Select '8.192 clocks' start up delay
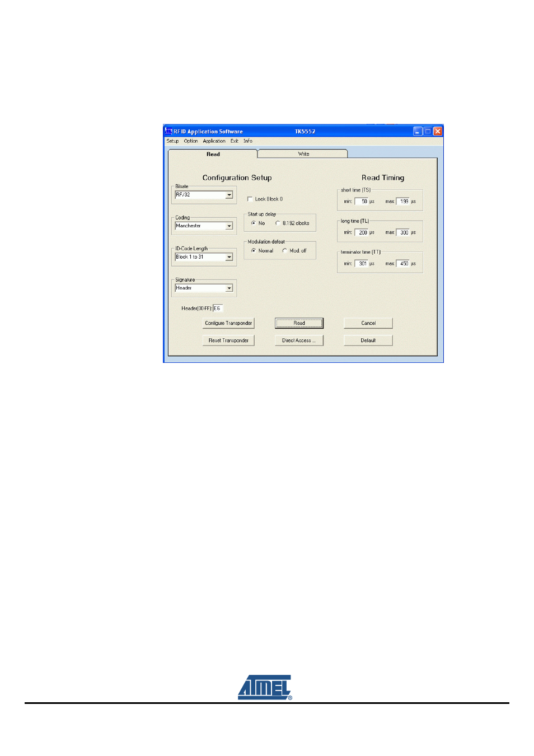534x756 pixels. [x=278, y=223]
